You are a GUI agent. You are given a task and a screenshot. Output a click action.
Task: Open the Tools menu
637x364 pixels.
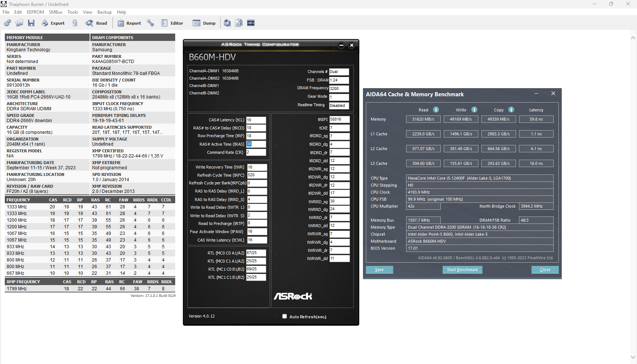73,12
